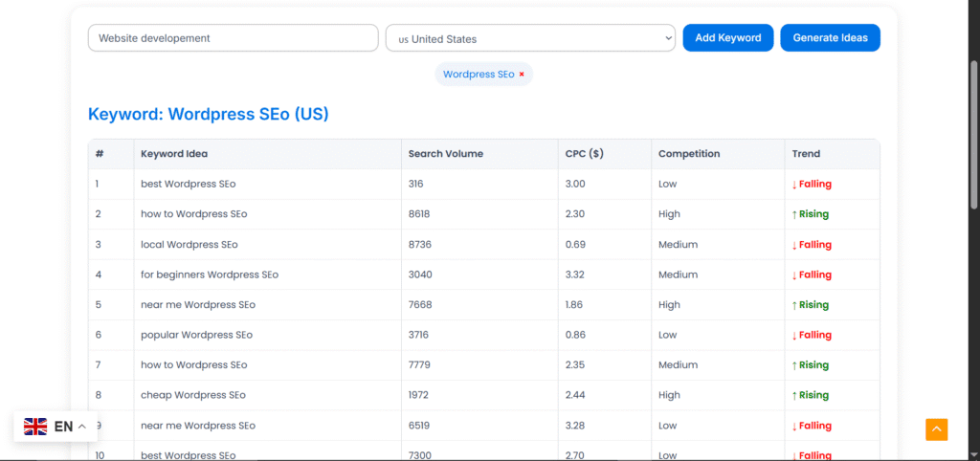Click the Keyword Idea column header
980x461 pixels.
pyautogui.click(x=174, y=154)
